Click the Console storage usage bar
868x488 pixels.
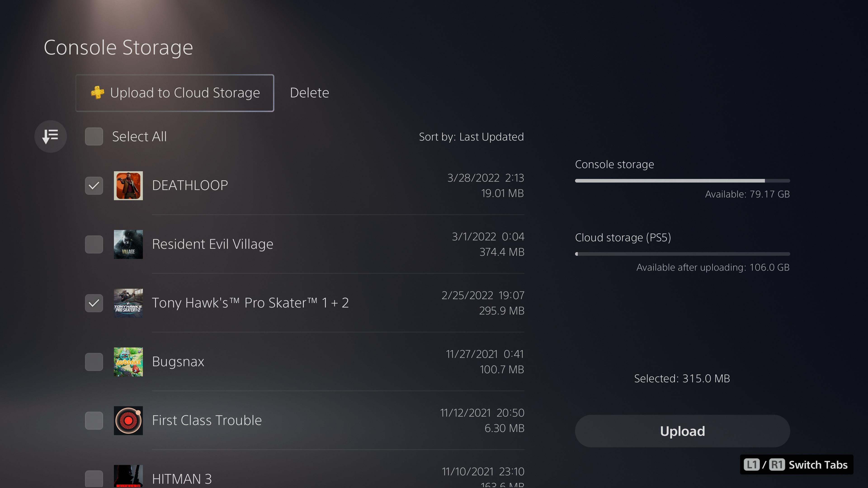click(x=682, y=181)
